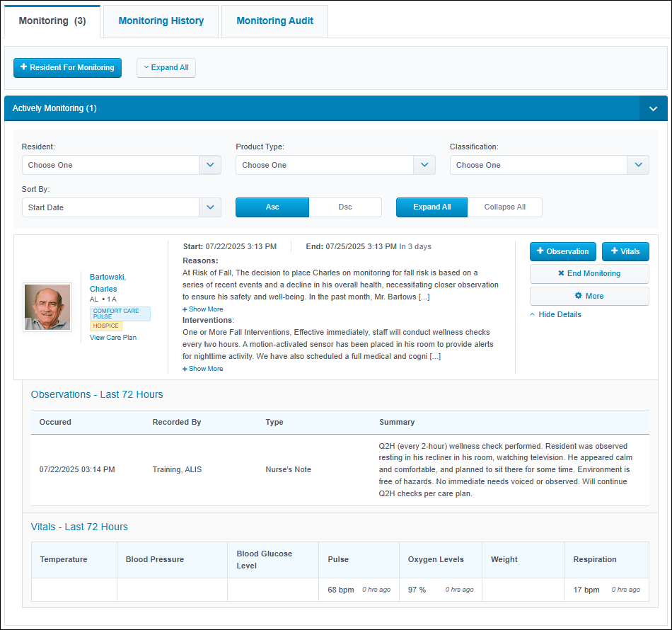Viewport: 672px width, 630px height.
Task: Click Observations - Last 72 Hours heading
Action: coord(97,394)
